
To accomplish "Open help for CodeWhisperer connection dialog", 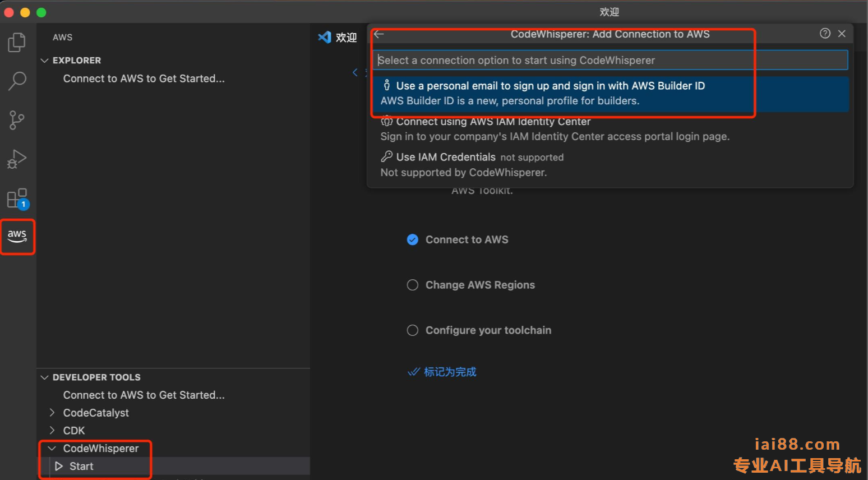I will tap(825, 34).
